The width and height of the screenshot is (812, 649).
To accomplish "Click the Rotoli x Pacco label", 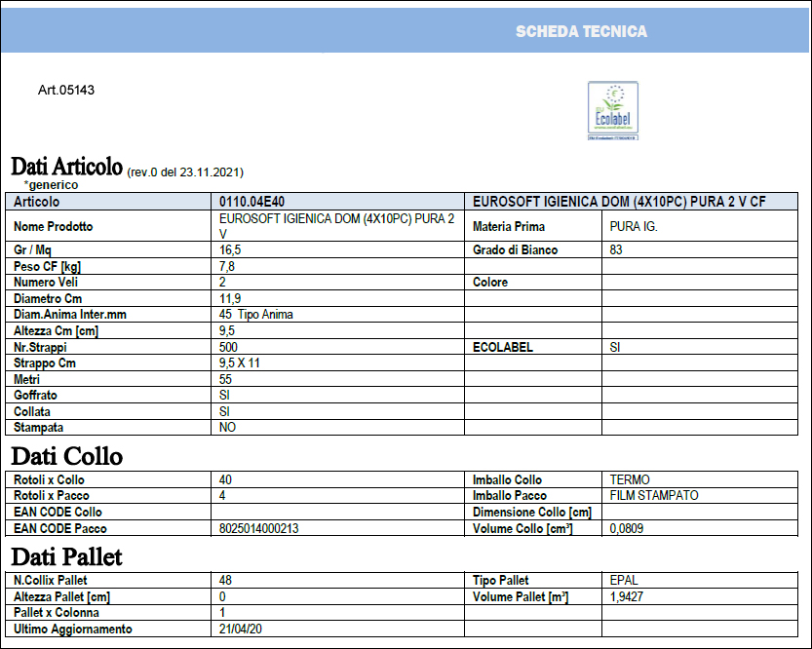I will point(52,495).
